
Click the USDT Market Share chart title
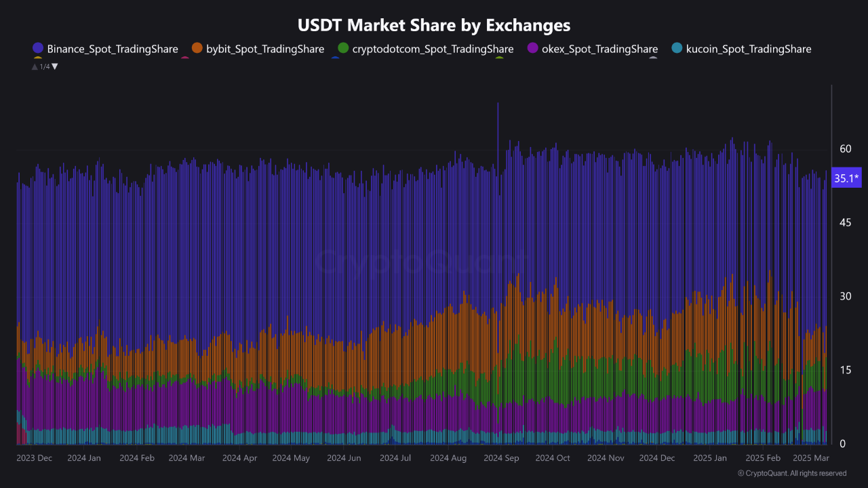coord(433,25)
